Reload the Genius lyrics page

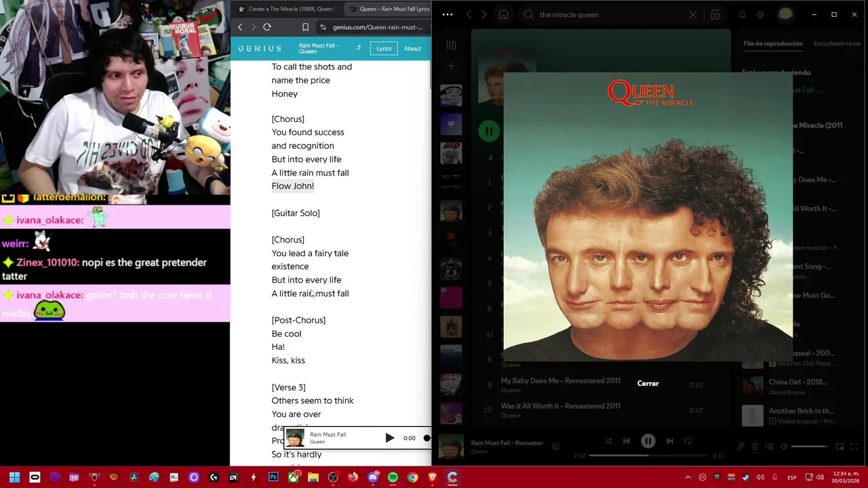(267, 27)
